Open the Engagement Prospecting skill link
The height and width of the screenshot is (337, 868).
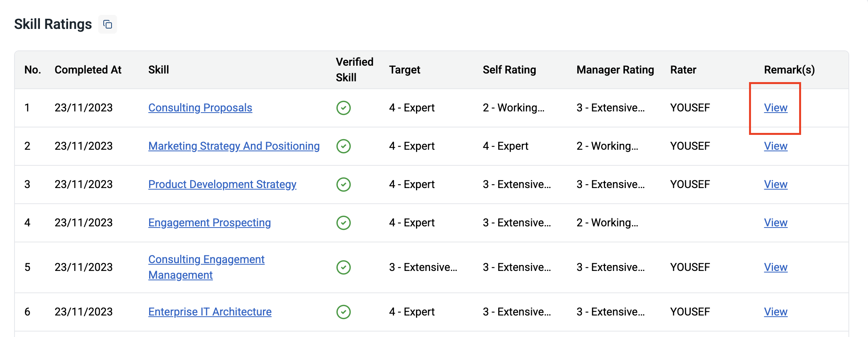209,223
